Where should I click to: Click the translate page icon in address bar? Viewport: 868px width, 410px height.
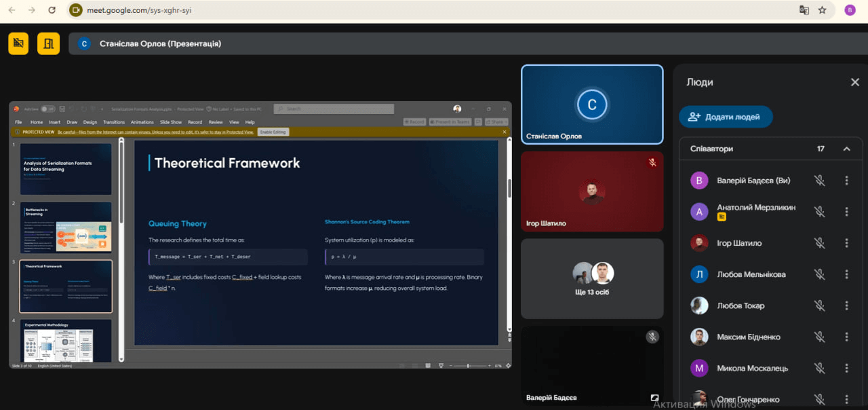pos(804,10)
